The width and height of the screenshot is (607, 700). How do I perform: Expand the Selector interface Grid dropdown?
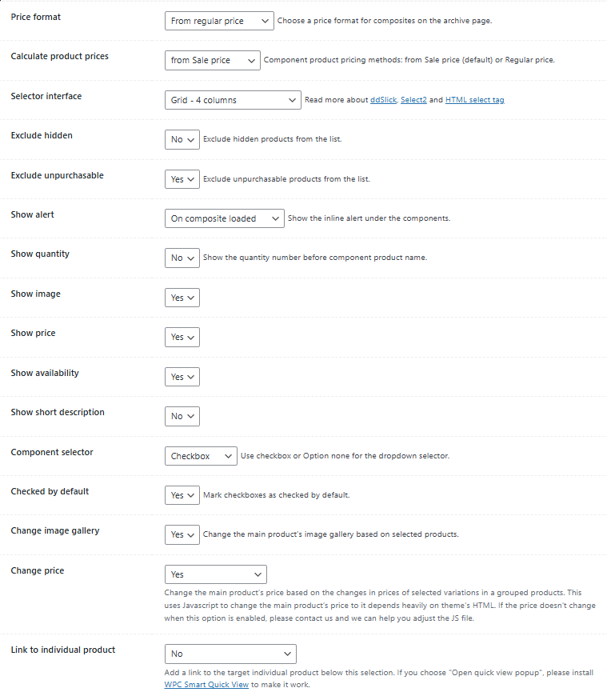[233, 100]
